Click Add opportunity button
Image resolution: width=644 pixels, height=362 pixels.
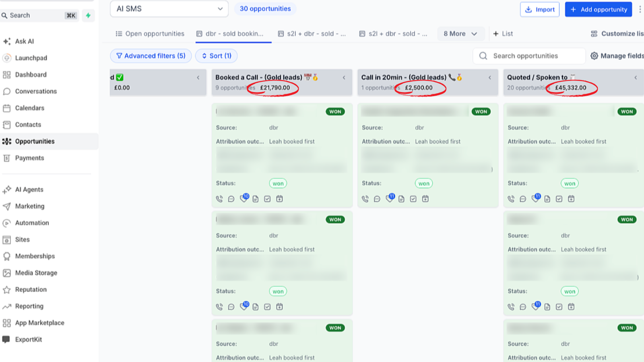pyautogui.click(x=599, y=9)
